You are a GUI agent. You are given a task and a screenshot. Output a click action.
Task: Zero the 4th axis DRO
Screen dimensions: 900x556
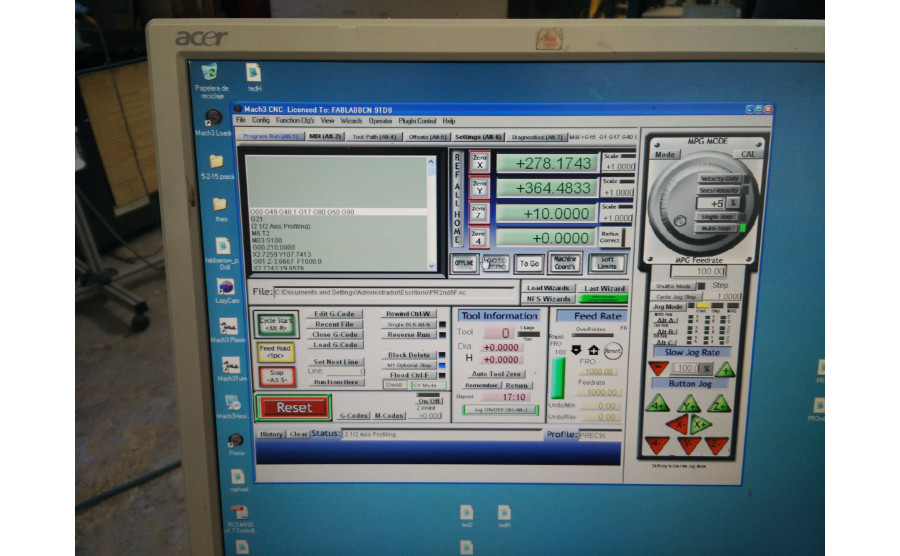coord(479,237)
